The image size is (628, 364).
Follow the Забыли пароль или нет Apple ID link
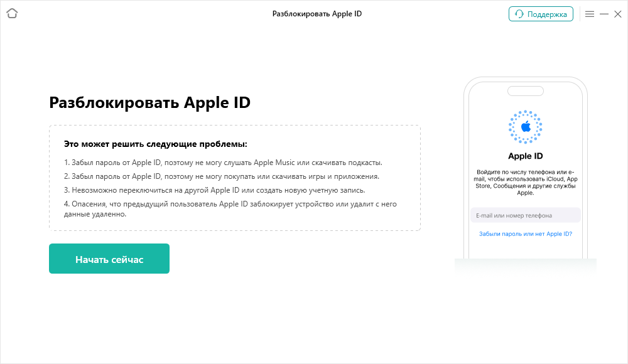click(526, 234)
